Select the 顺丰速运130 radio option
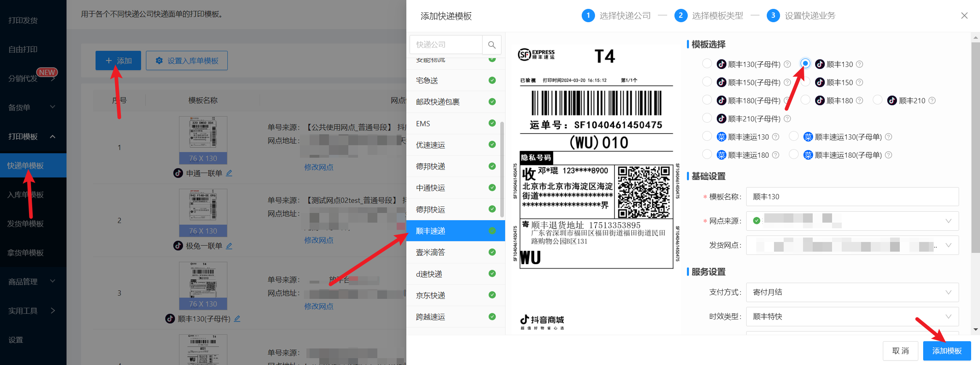The image size is (980, 365). 707,136
